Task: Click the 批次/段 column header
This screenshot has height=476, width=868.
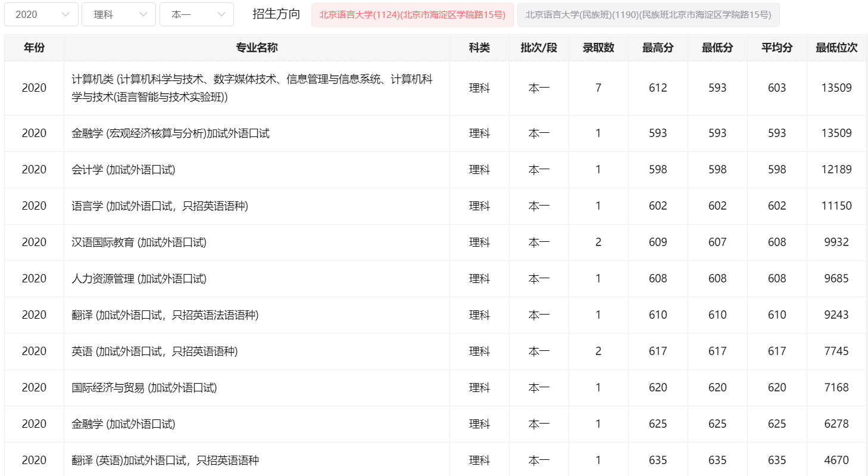Action: click(539, 48)
